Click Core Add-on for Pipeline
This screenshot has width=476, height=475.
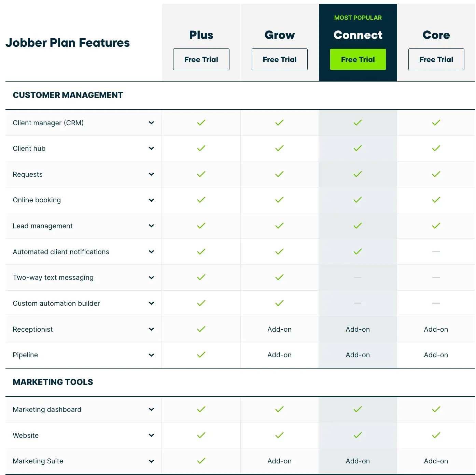[436, 355]
